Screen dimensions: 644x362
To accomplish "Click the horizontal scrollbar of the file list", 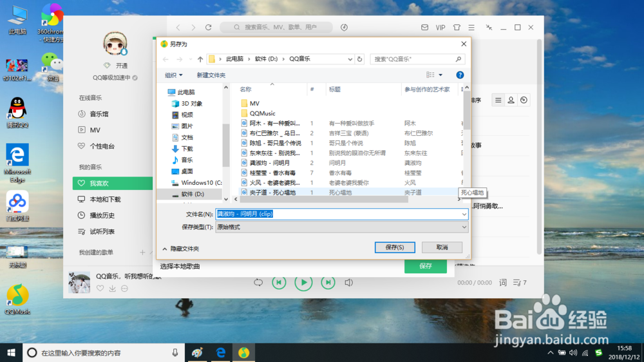I will (324, 199).
